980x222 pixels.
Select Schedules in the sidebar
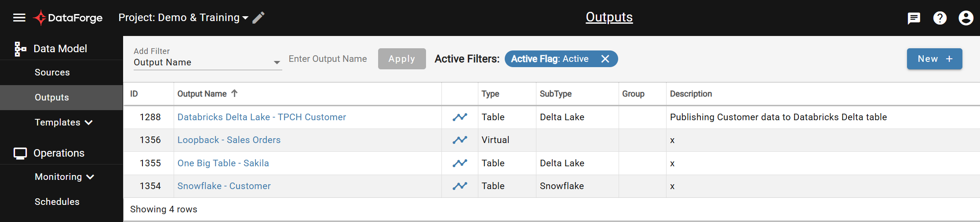(57, 202)
